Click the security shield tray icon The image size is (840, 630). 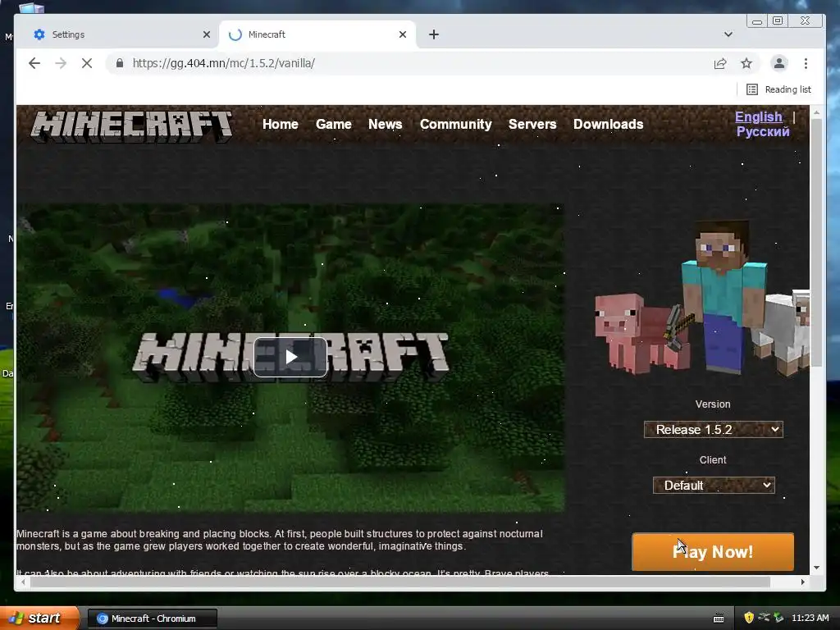(749, 618)
